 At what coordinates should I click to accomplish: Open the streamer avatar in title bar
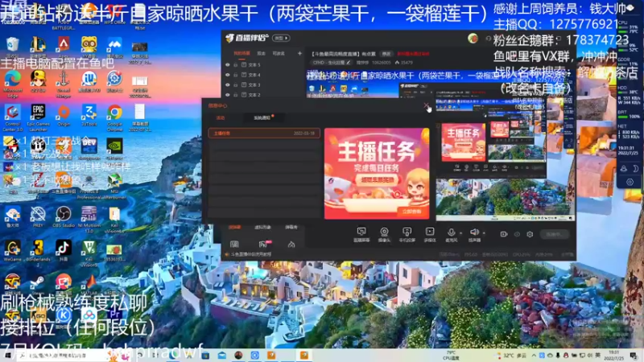tap(473, 39)
